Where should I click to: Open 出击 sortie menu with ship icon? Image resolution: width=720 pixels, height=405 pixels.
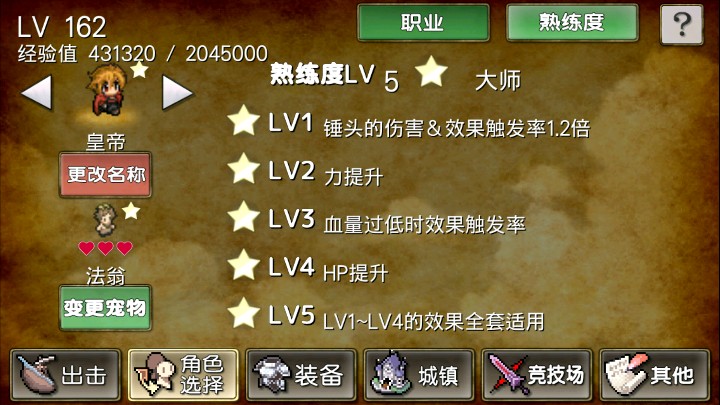pos(65,375)
